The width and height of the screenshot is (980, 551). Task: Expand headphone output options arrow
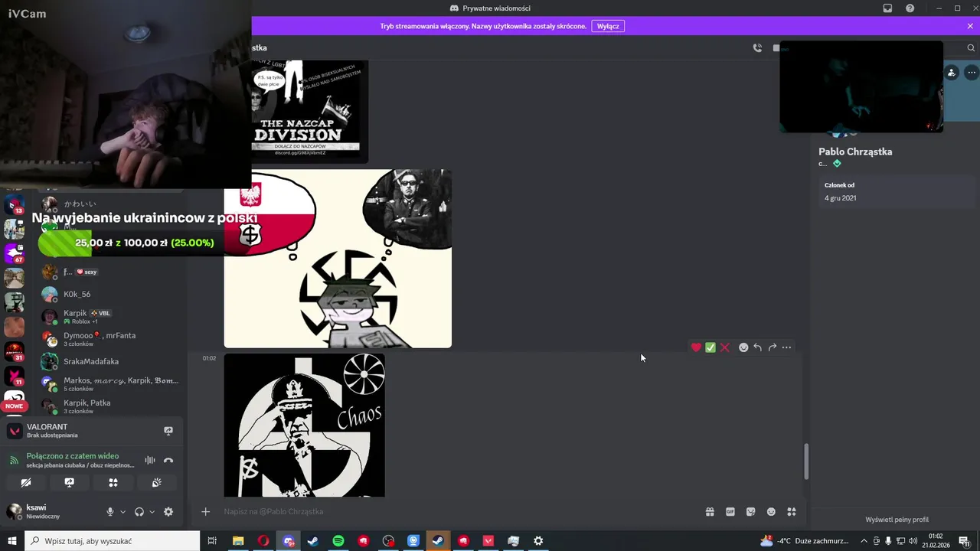tap(152, 512)
